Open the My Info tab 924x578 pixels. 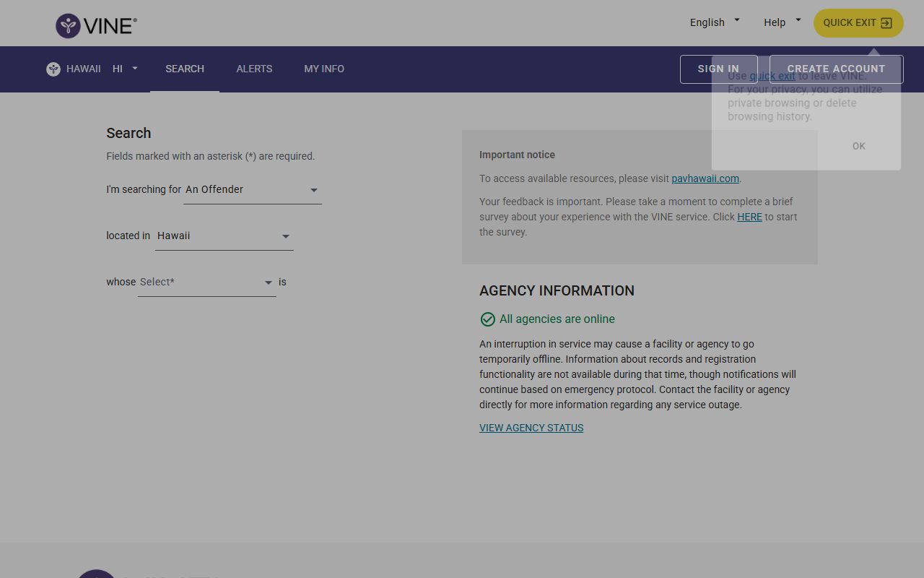coord(324,69)
